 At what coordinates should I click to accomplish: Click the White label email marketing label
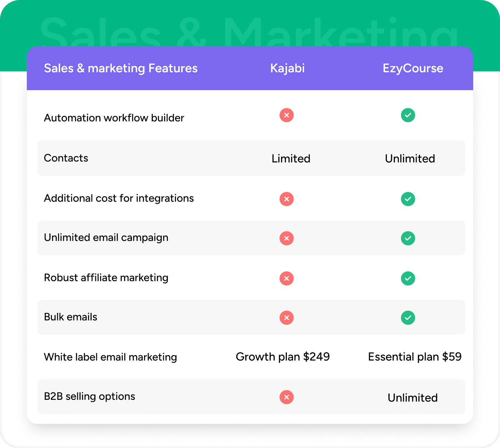[110, 357]
